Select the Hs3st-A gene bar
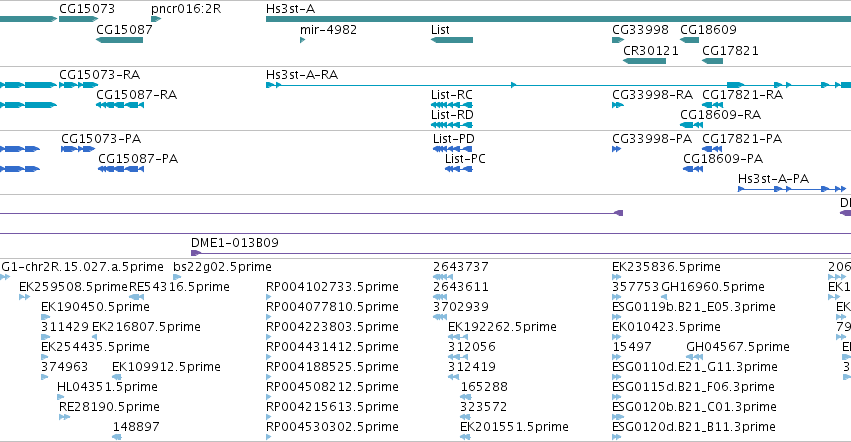The height and width of the screenshot is (442, 851). [558, 19]
